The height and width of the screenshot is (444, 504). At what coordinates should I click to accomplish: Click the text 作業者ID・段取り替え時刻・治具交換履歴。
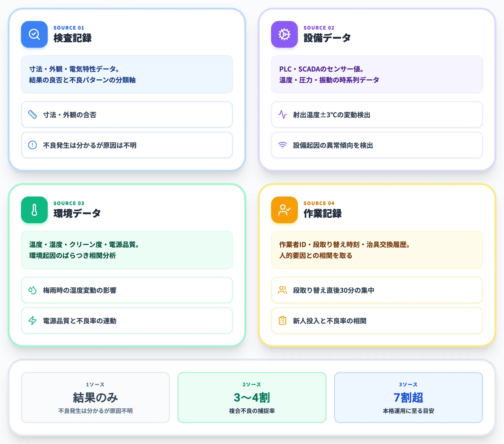point(345,244)
